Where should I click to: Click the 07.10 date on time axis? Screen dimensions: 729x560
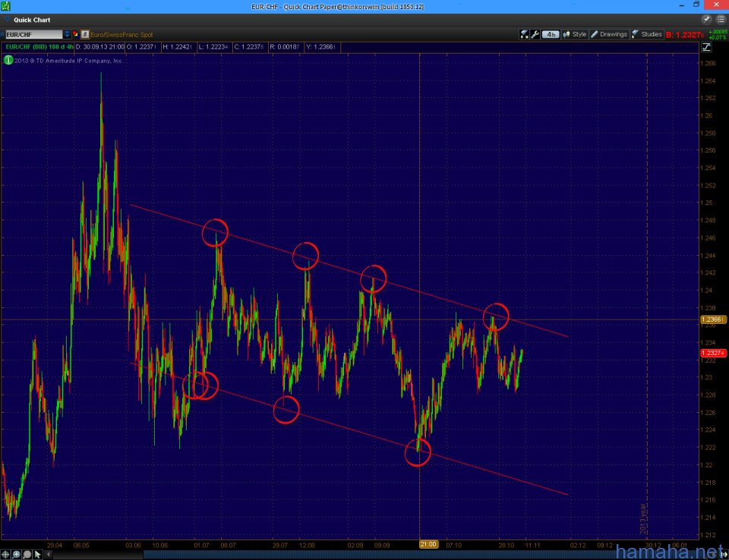[453, 545]
